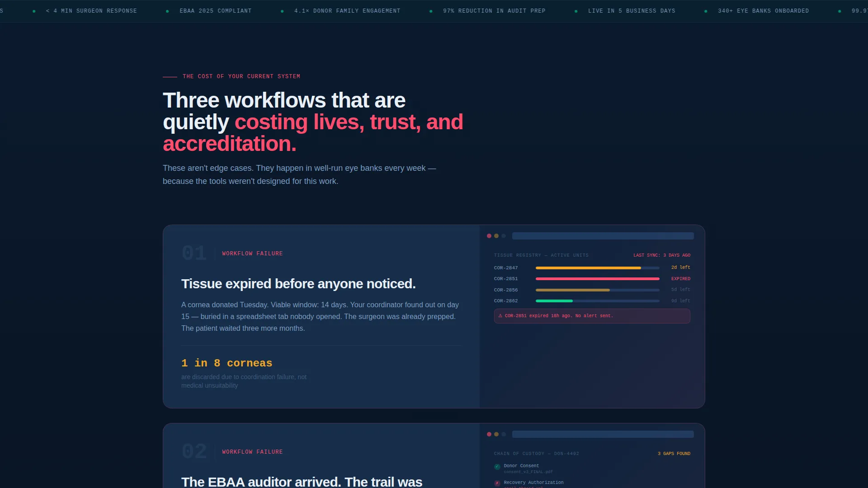Click '< 4 MIN SURGEON RESPONSE' ticker item
Screen dimensions: 868x488
click(91, 11)
